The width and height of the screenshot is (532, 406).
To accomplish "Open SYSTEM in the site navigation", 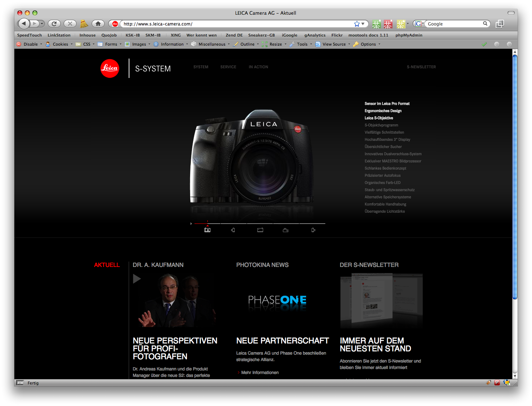I will pyautogui.click(x=201, y=67).
